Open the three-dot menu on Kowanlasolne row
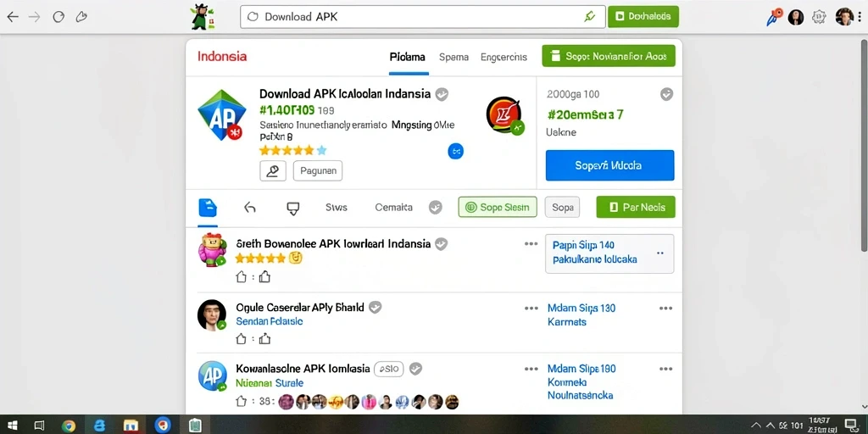868x434 pixels. point(531,369)
